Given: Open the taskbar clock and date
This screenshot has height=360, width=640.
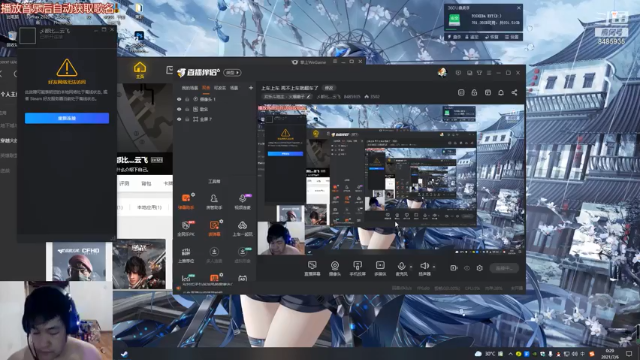Looking at the screenshot, I should 609,354.
